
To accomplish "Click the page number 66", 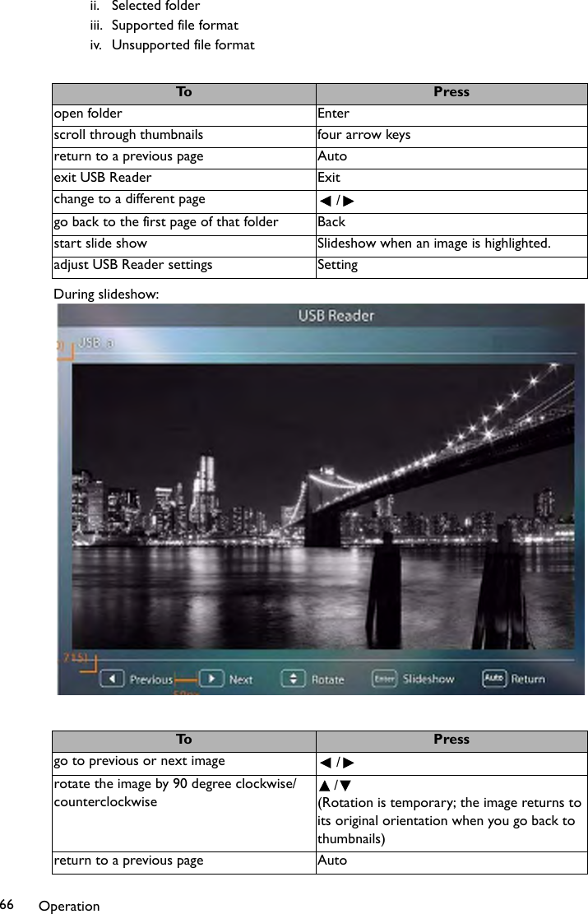I will [7, 905].
